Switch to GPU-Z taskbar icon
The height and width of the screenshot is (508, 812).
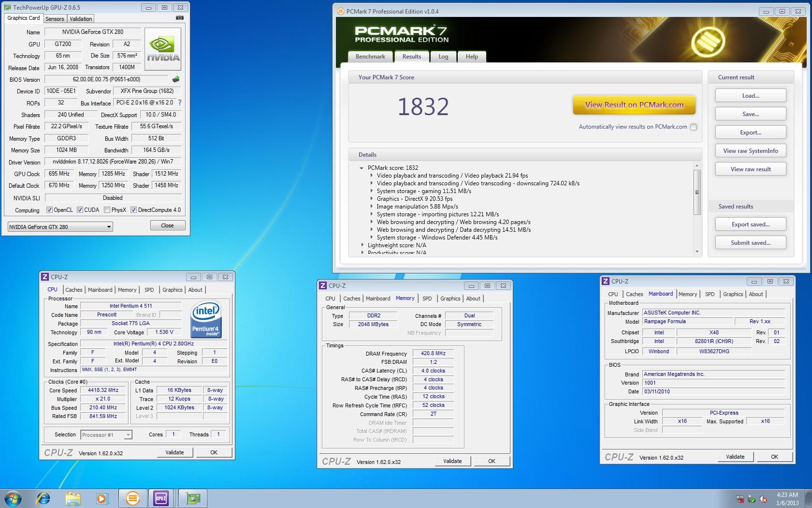point(193,498)
